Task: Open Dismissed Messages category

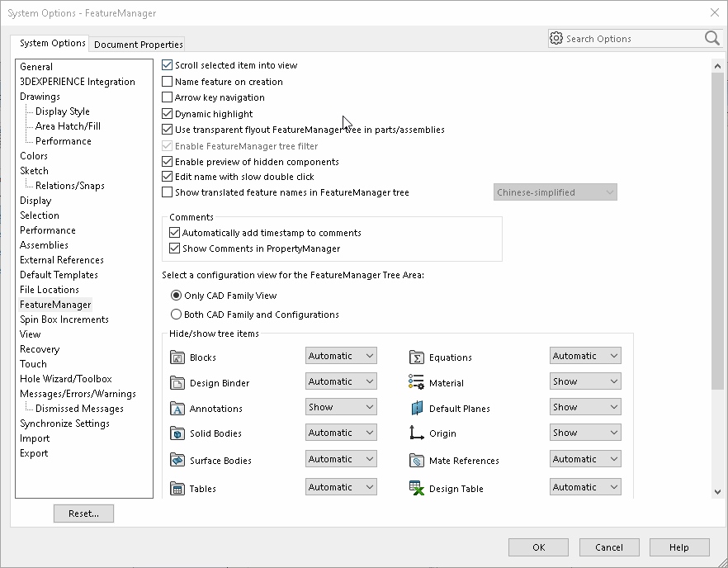Action: point(79,409)
